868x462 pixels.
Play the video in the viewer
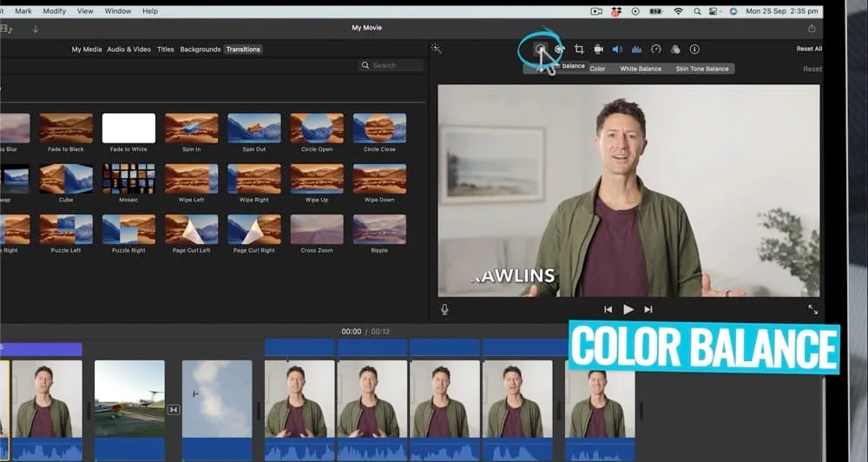tap(628, 309)
